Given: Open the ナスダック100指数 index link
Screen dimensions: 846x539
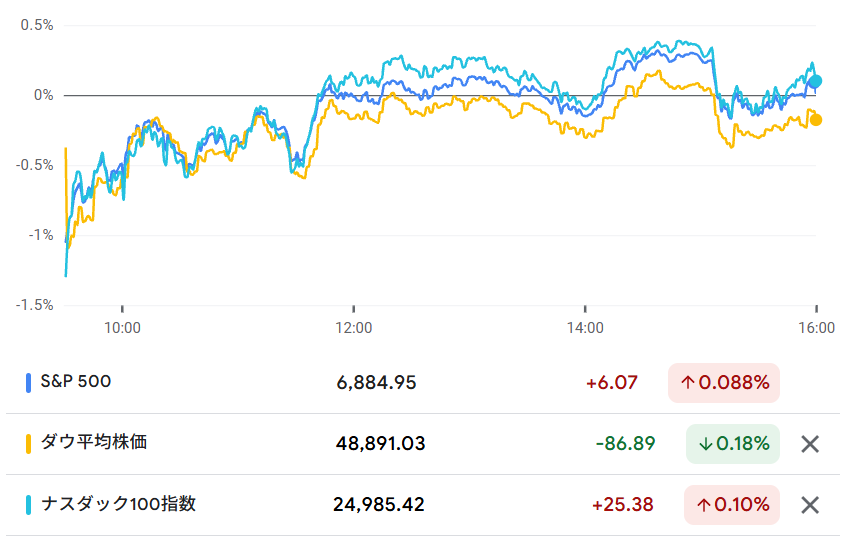Looking at the screenshot, I should [118, 504].
